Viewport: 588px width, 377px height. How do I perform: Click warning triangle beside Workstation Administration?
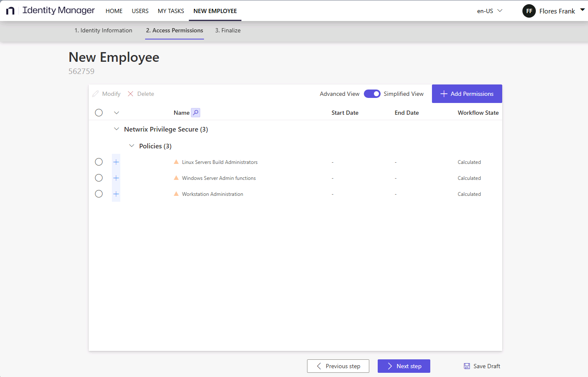pos(176,194)
